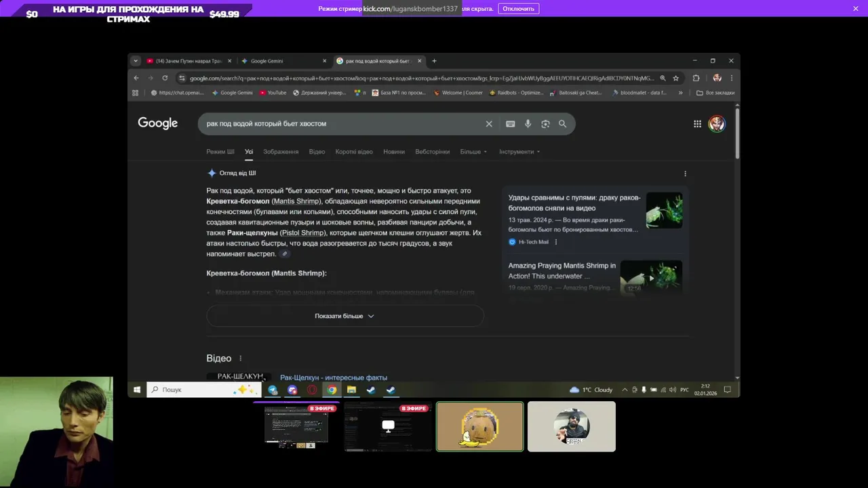Screen dimensions: 868x488
Task: Go to the Google logo homepage
Action: pyautogui.click(x=157, y=123)
